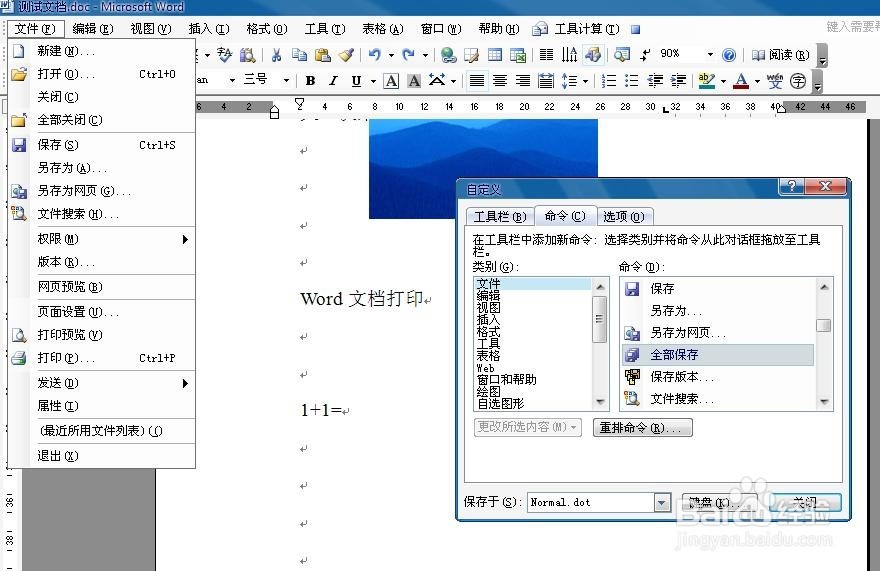
Task: Open the 插入 menu
Action: (x=209, y=29)
